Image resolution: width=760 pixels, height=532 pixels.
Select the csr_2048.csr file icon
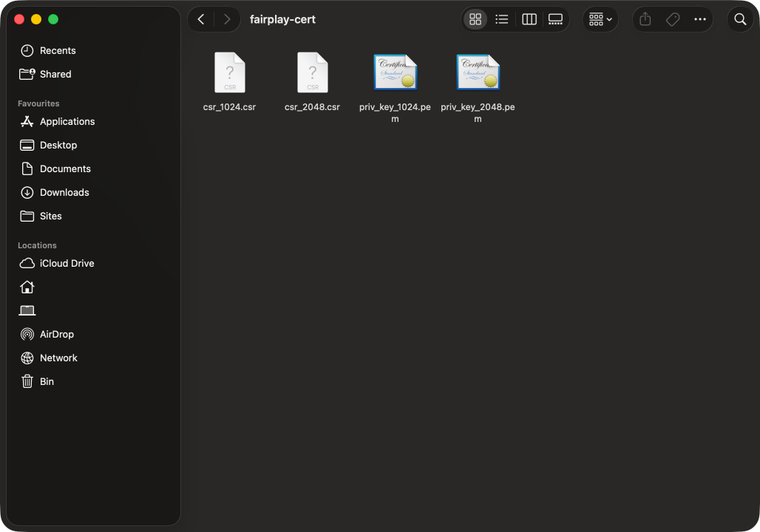click(313, 72)
